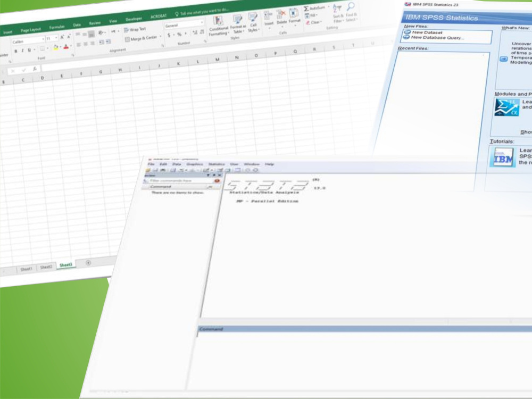532x399 pixels.
Task: Click Excel Orientation text icon
Action: pos(101,33)
